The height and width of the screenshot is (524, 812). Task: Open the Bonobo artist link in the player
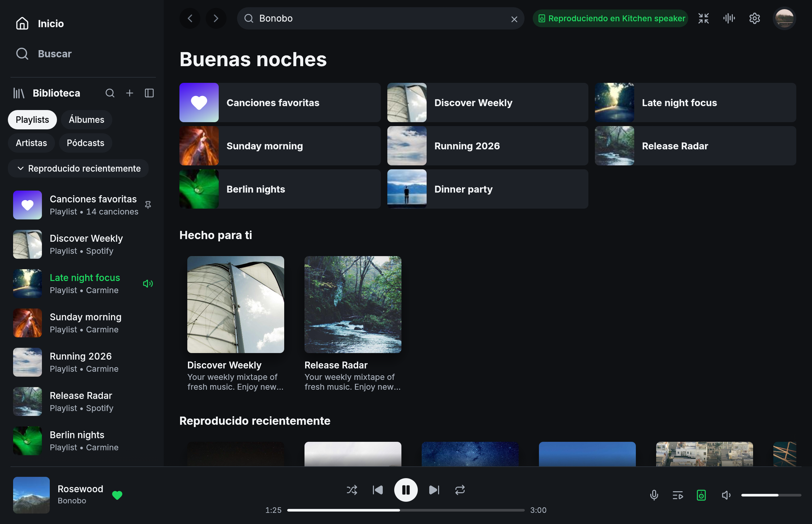click(x=72, y=500)
